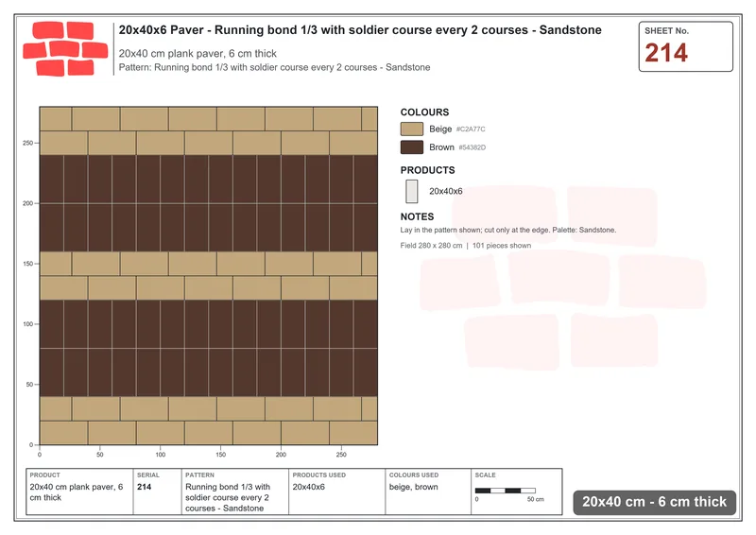Click the 50 tick label on the vertical axis
756x535 pixels.
(29, 385)
